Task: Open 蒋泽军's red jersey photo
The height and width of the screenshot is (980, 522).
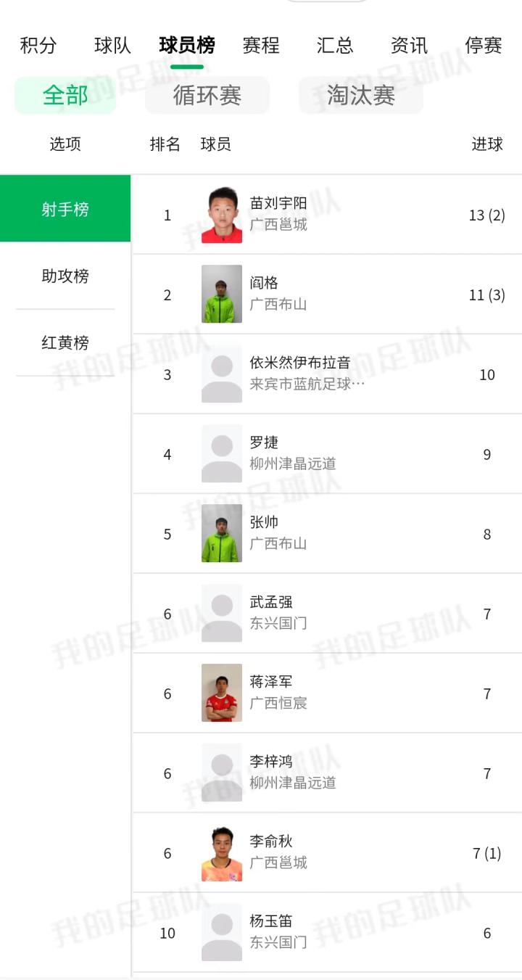Action: pyautogui.click(x=222, y=693)
